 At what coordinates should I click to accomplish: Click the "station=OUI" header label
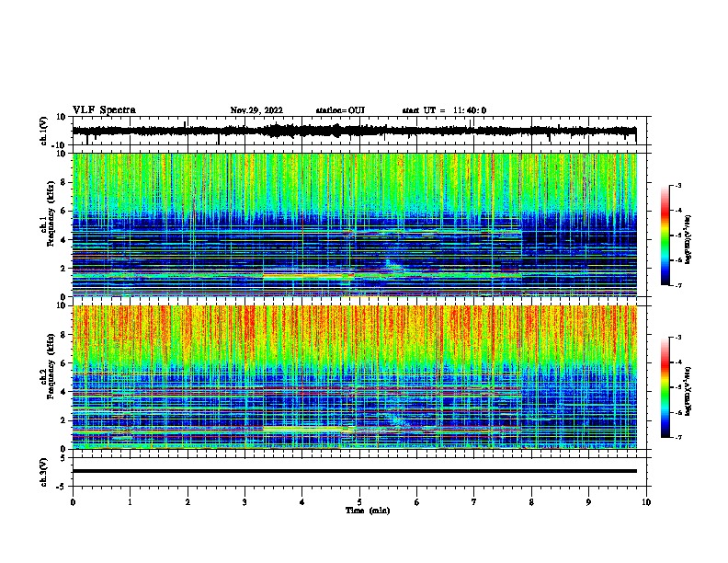[340, 110]
